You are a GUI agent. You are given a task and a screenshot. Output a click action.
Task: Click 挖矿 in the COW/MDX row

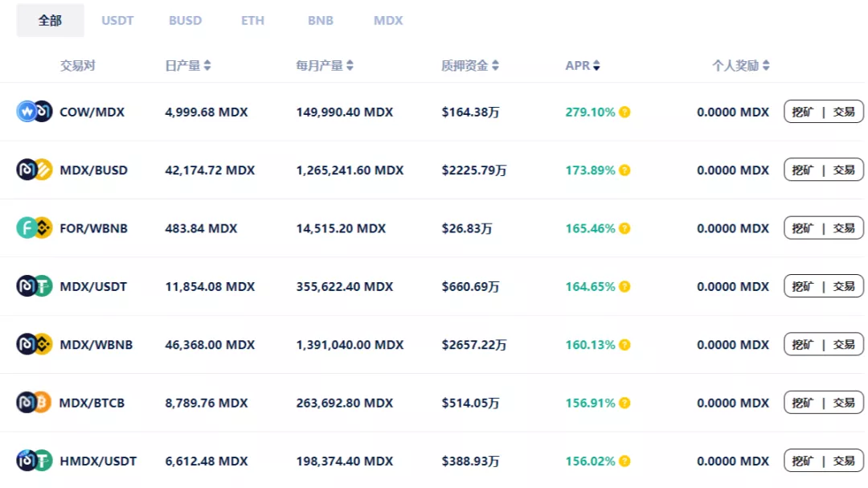[803, 113]
